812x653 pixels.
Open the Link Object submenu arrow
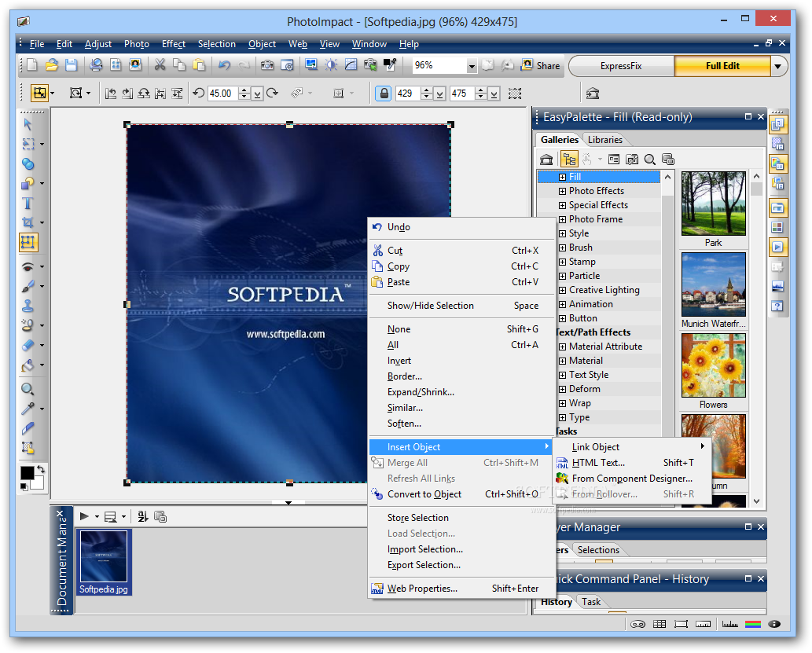pos(702,446)
